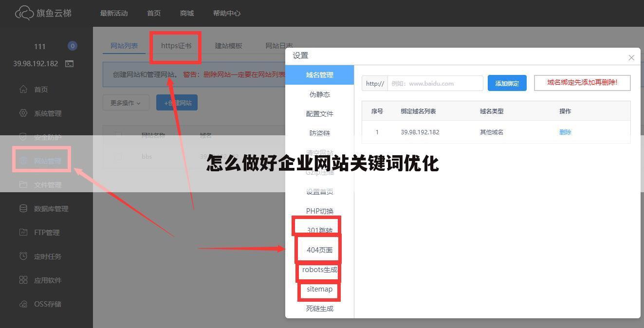Click the server IP 39.98.192.182 in sidebar
Image resolution: width=644 pixels, height=328 pixels.
tap(36, 64)
